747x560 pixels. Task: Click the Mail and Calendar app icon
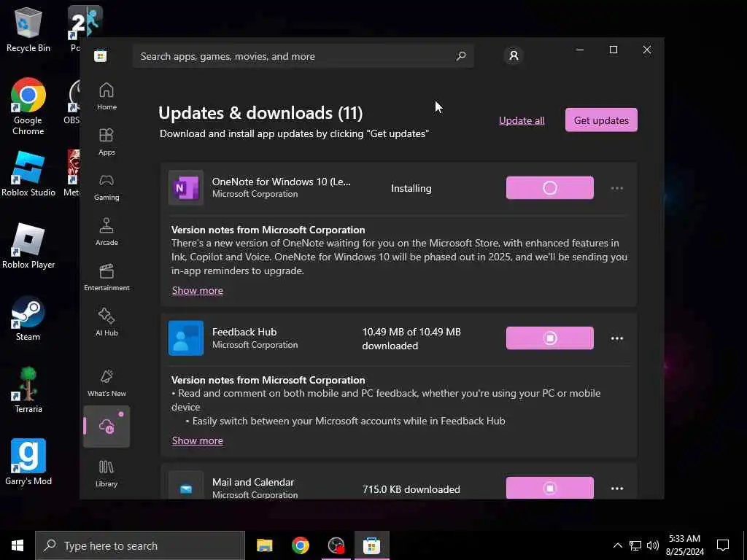[x=186, y=486]
